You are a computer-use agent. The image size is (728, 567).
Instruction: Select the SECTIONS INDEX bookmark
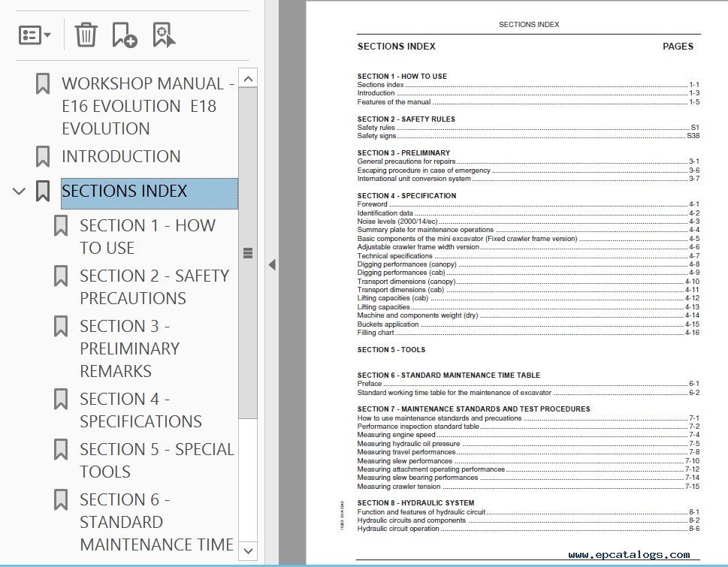click(150, 193)
